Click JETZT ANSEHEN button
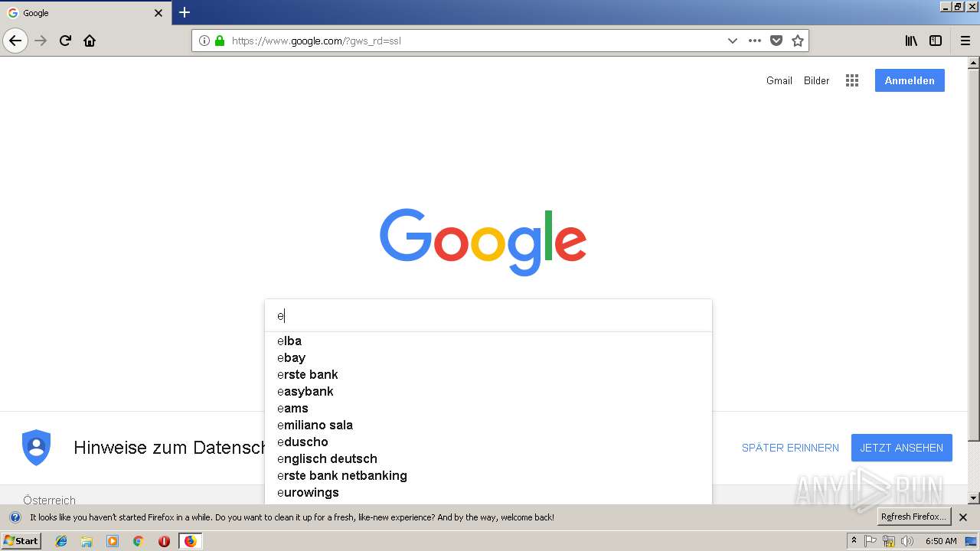980x551 pixels. pyautogui.click(x=901, y=448)
